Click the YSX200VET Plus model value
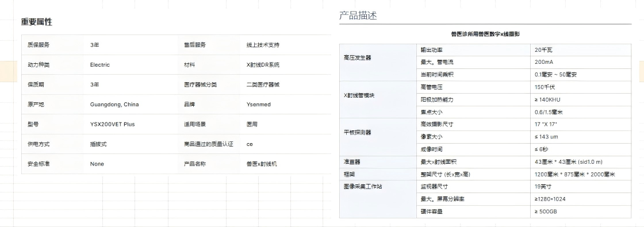This screenshot has height=227, width=644. [x=112, y=124]
